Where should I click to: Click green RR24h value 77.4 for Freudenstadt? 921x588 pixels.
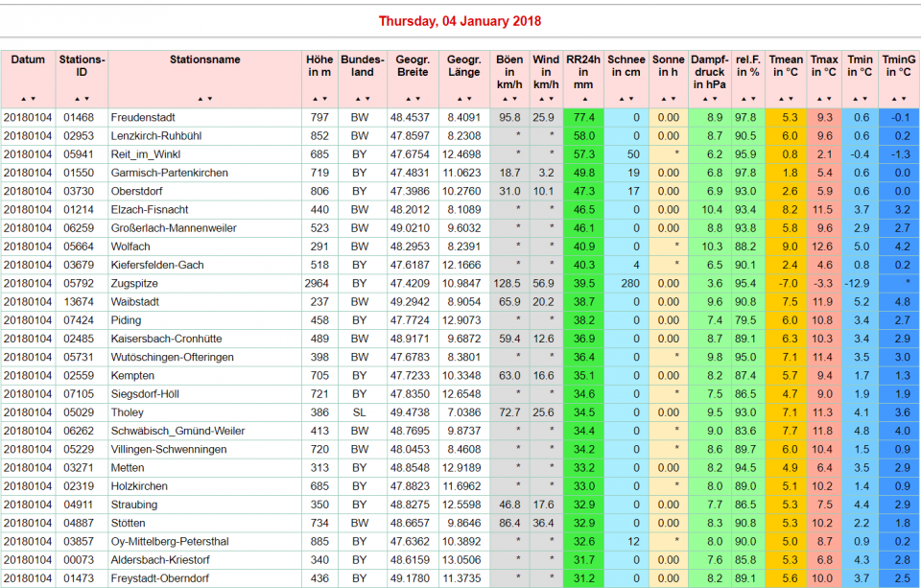pos(583,117)
